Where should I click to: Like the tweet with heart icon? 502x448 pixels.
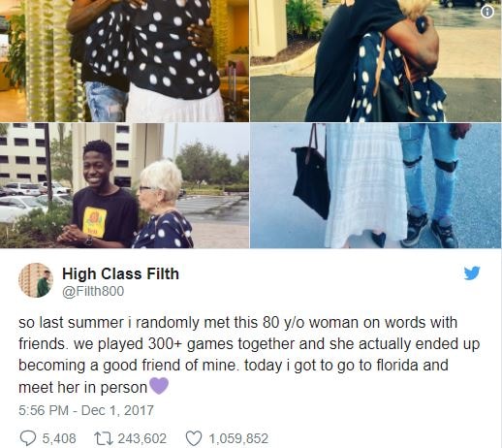pos(194,438)
